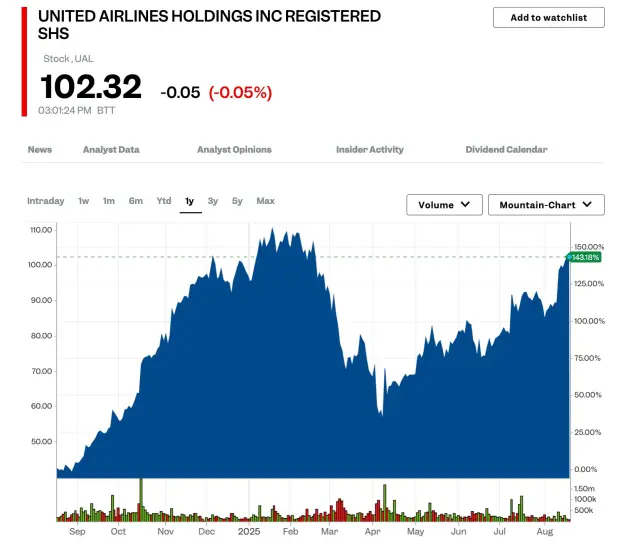Image resolution: width=640 pixels, height=550 pixels.
Task: Open the Mountain-Chart type dropdown
Action: (546, 205)
